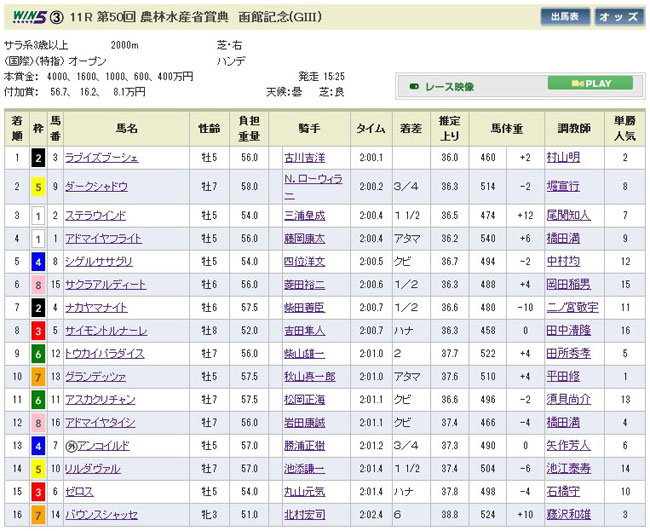Click the green race video indicator icon

click(414, 84)
